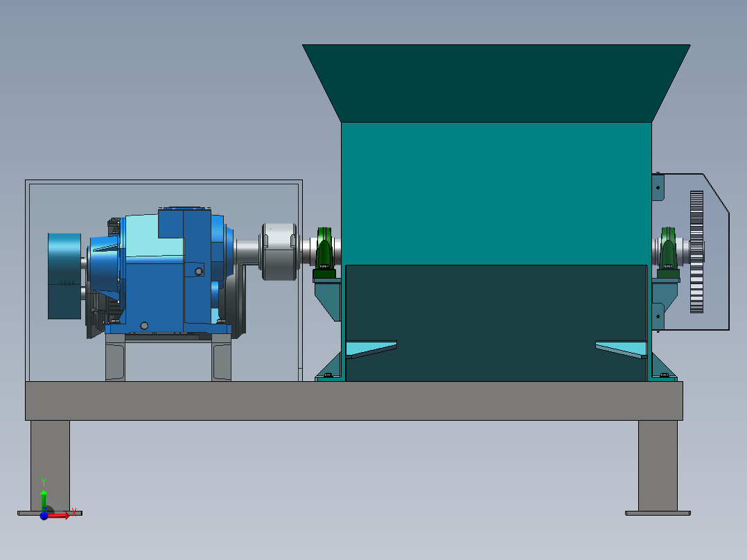
Task: Select the bottom-right triangular gusset with bolt
Action: point(664,368)
